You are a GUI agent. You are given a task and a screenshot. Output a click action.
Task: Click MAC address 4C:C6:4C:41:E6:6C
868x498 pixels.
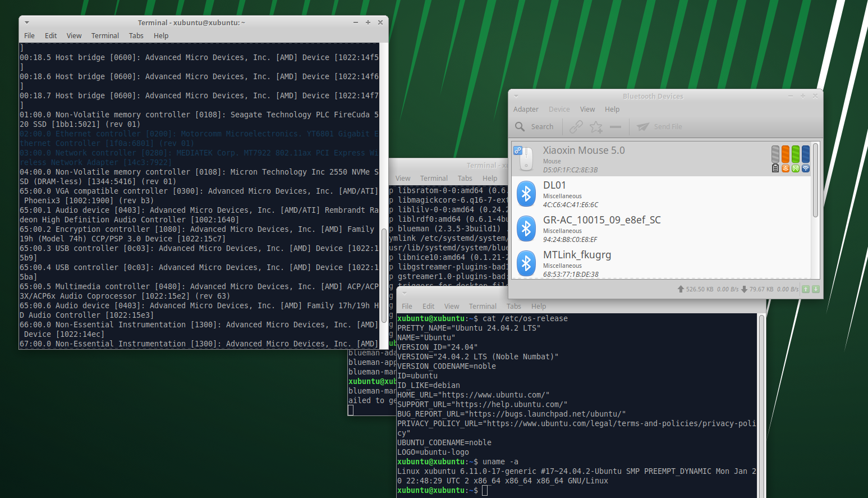[x=571, y=205]
